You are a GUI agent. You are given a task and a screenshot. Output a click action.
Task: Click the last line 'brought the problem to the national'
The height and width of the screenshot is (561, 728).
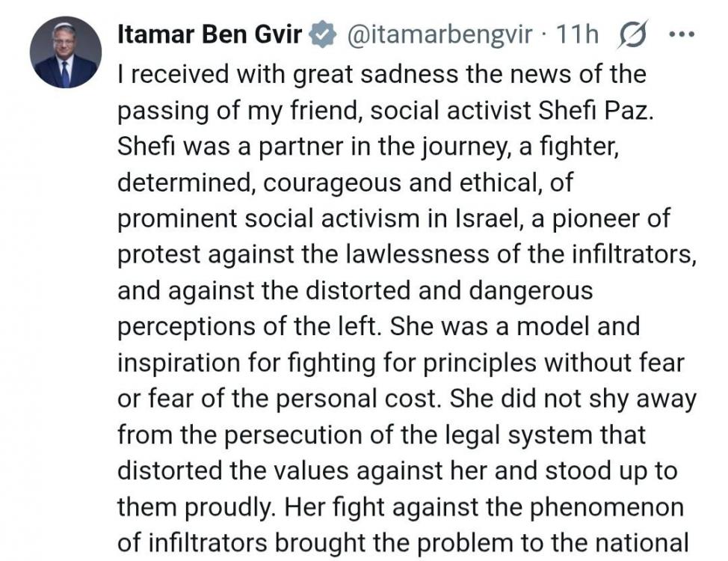coord(481,543)
